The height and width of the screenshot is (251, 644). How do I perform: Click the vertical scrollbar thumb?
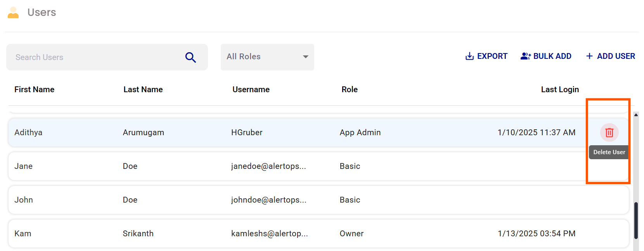coord(636,221)
